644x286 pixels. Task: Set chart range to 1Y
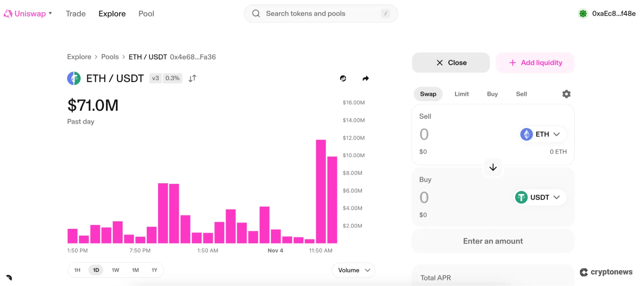(x=154, y=270)
